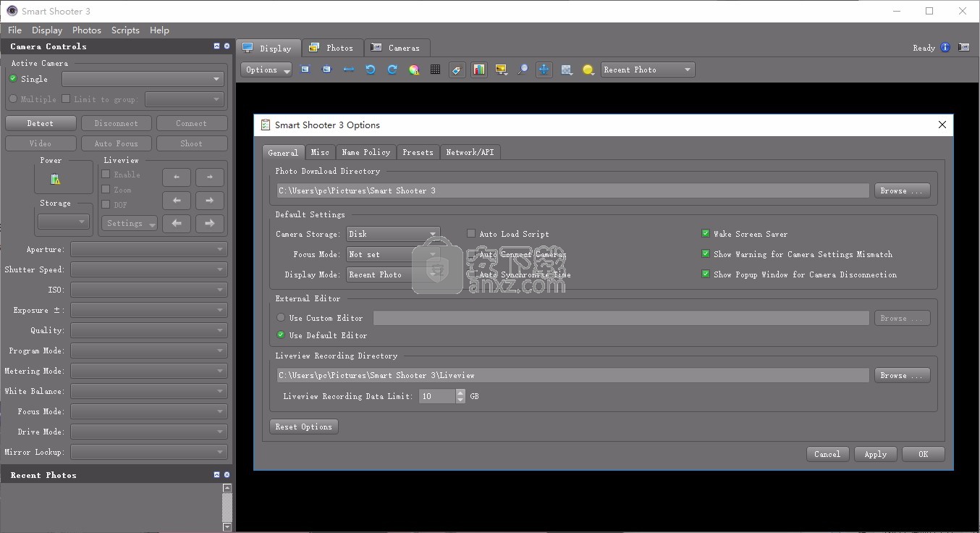Screen dimensions: 980x533
Task: Toggle the color wheel warning icon
Action: 414,70
